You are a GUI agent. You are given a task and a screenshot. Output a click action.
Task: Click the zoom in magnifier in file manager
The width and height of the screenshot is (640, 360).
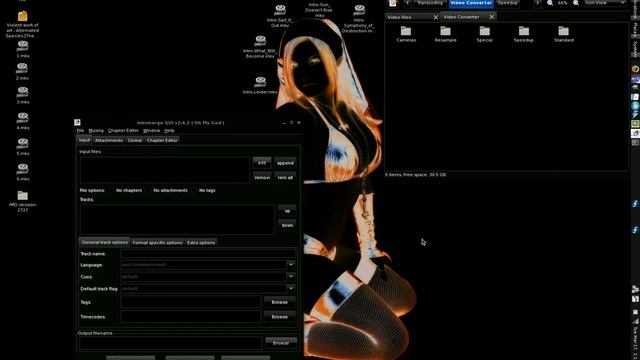(x=576, y=3)
